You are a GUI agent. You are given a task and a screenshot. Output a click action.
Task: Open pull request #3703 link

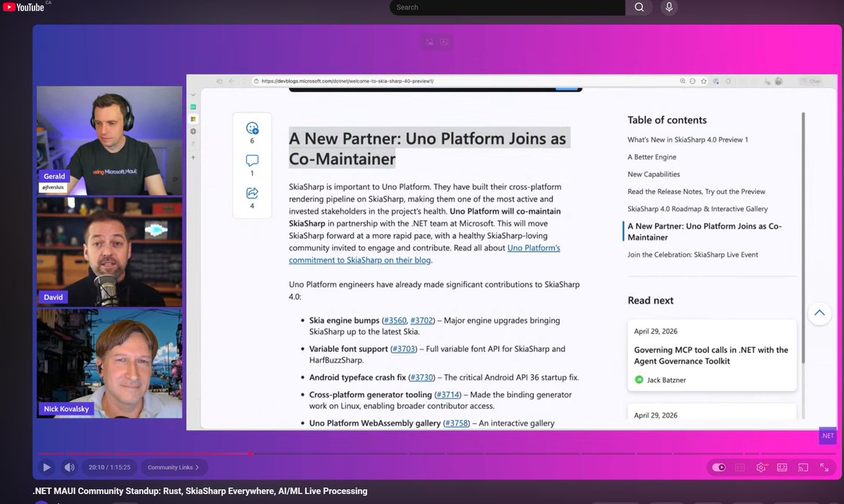click(x=404, y=349)
